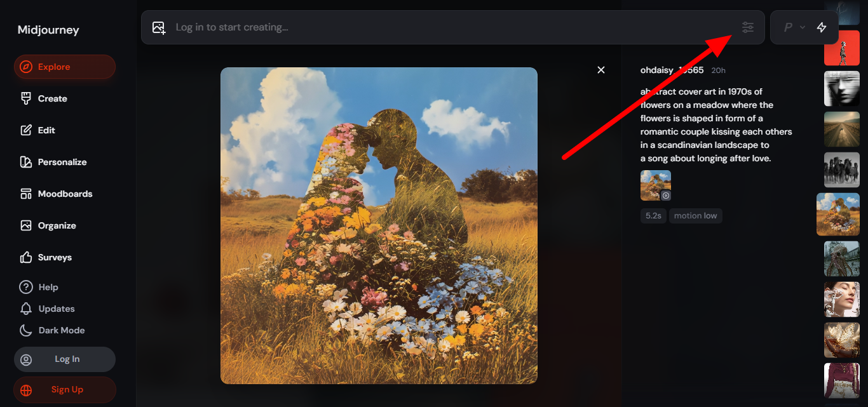Expand the P personalization dropdown
This screenshot has width=868, height=407.
click(x=794, y=27)
